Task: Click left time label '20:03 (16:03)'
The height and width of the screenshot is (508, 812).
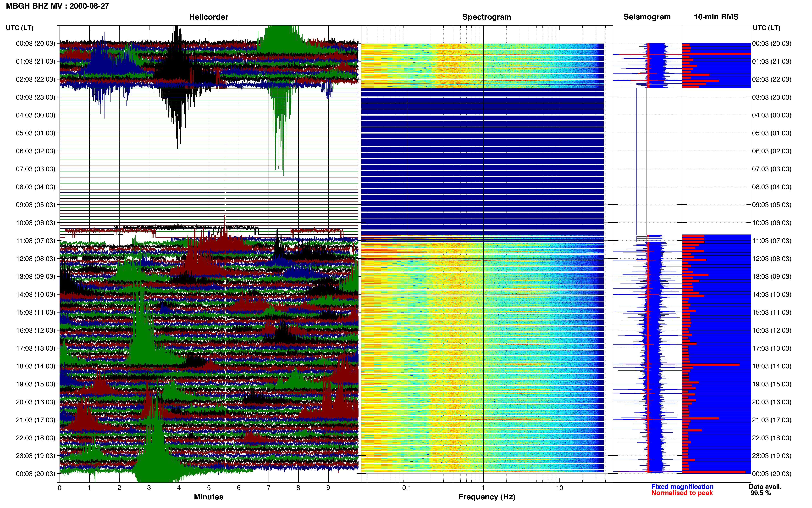Action: click(36, 402)
